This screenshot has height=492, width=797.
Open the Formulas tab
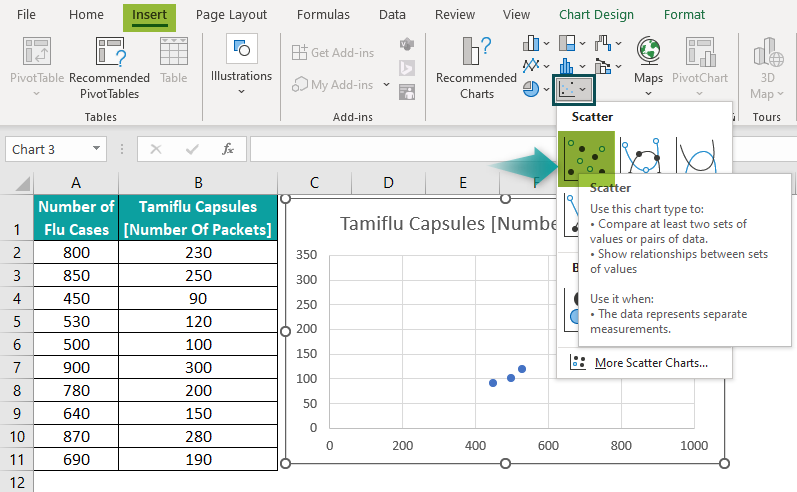323,15
